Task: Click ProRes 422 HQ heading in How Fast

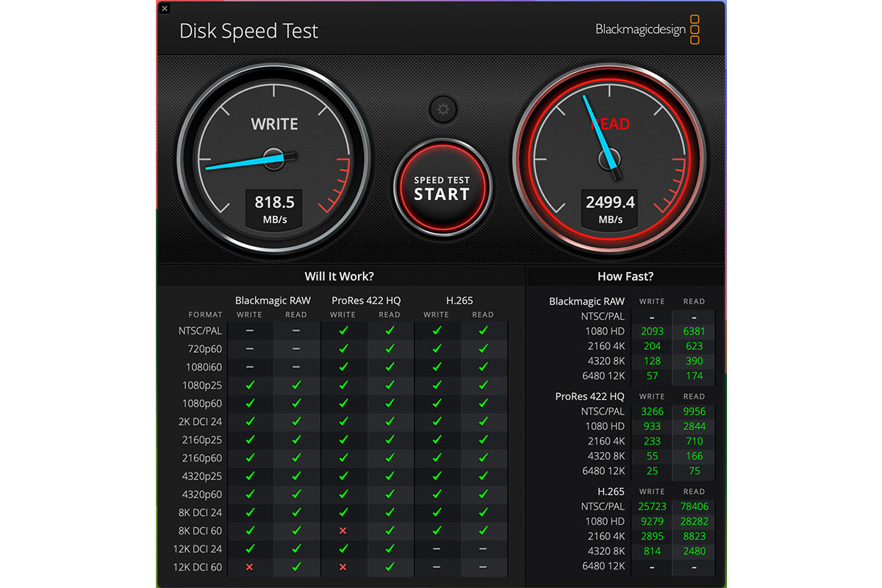Action: pyautogui.click(x=589, y=396)
